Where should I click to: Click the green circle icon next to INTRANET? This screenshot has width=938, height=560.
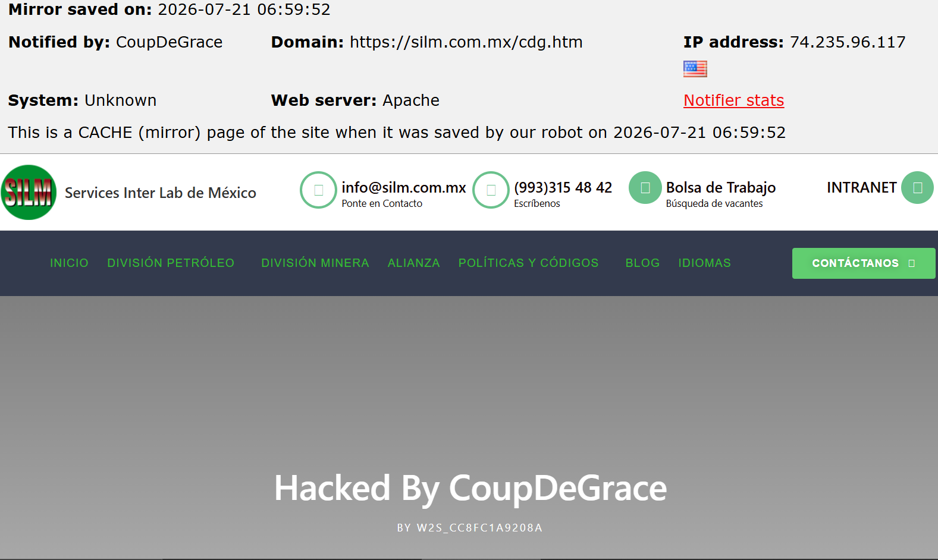point(917,188)
